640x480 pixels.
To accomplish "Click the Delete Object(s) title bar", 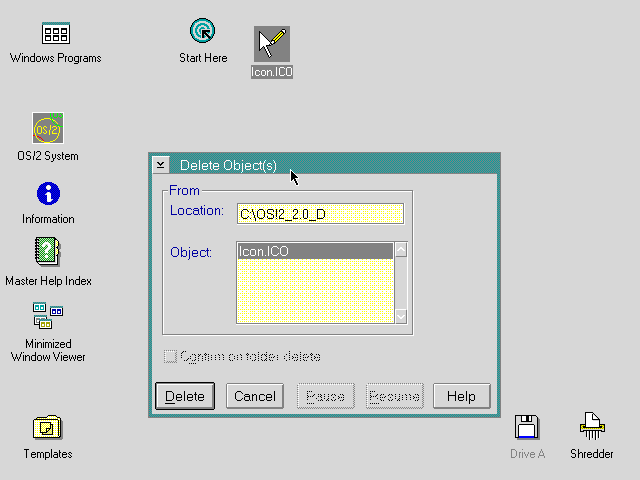I will click(333, 165).
